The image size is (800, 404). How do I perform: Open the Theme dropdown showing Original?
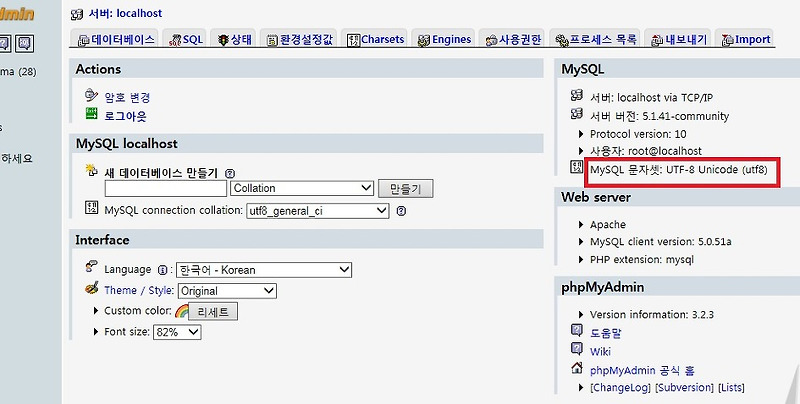point(227,291)
